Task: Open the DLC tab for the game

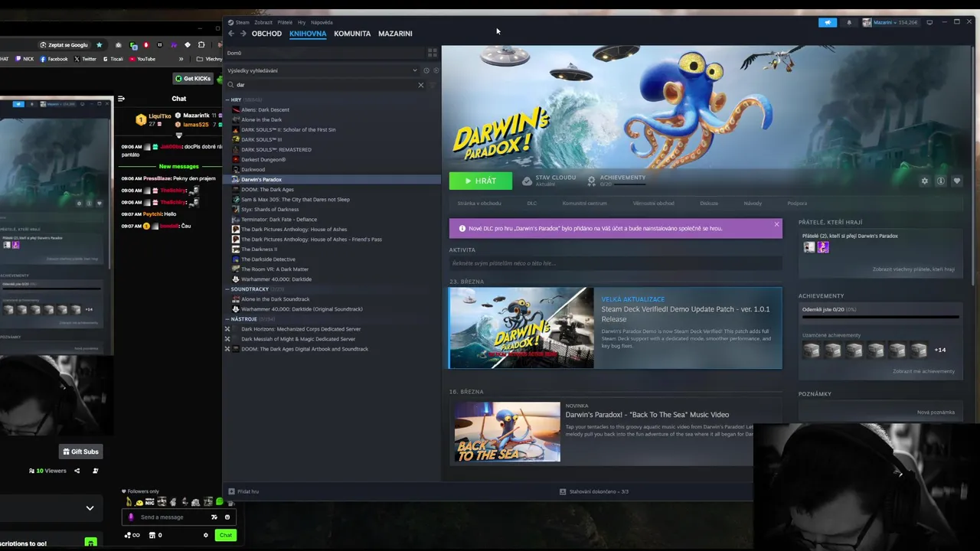Action: coord(531,204)
